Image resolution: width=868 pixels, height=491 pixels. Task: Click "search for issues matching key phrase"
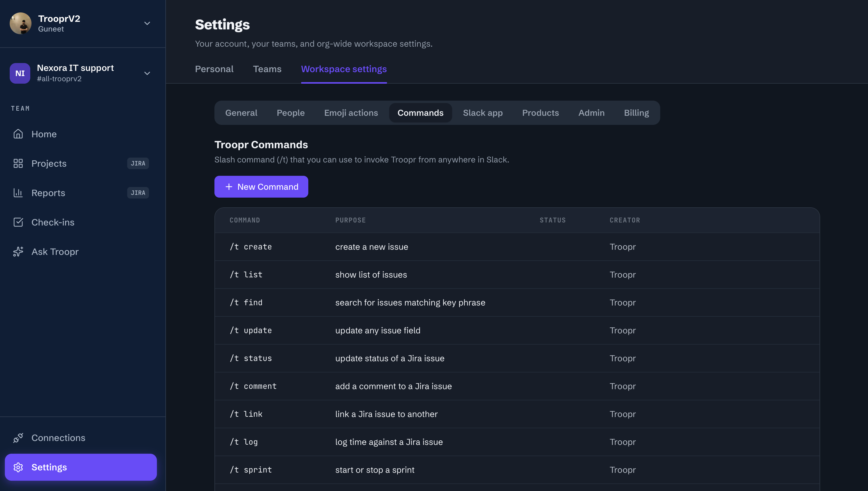click(x=410, y=302)
